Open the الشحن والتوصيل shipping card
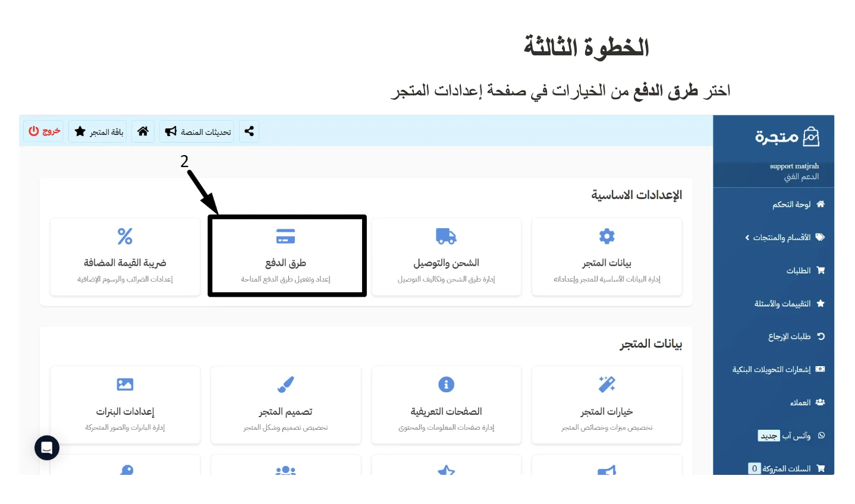The width and height of the screenshot is (855, 504). click(447, 257)
